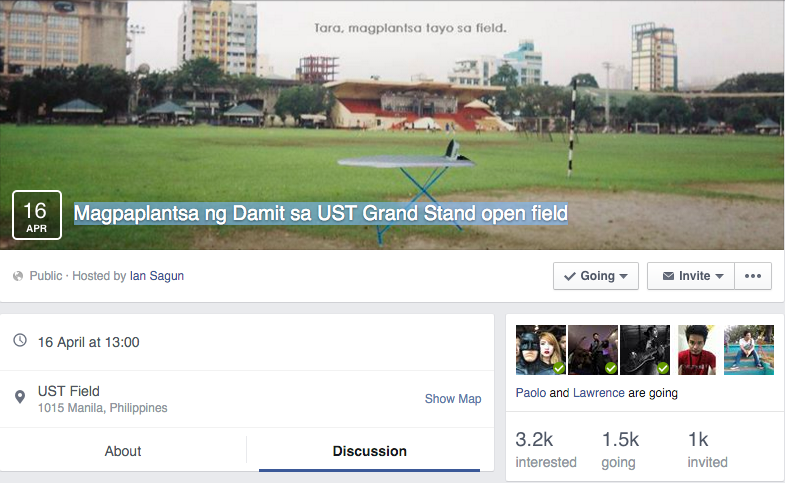Click the checkmark on Going button
The width and height of the screenshot is (785, 483).
point(570,276)
